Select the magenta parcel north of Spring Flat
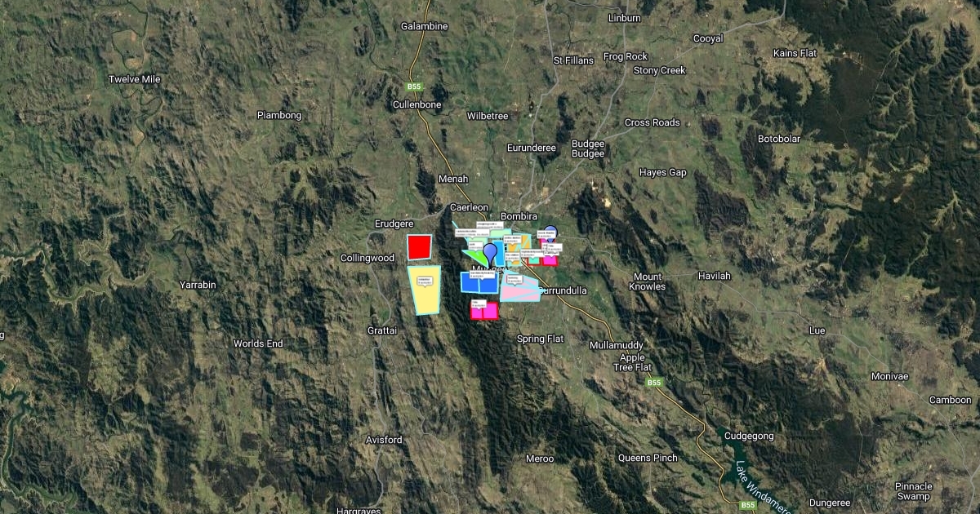980x514 pixels. [484, 312]
